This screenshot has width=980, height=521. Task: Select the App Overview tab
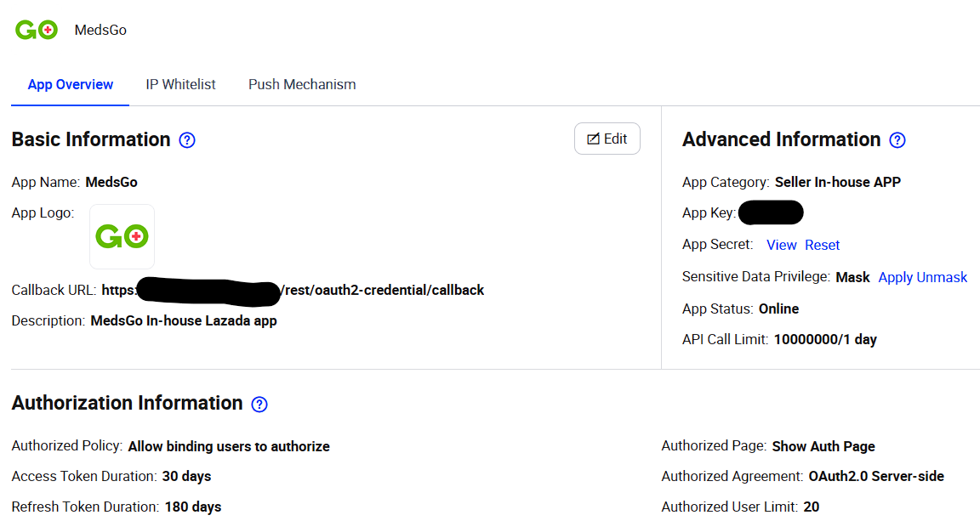click(x=70, y=85)
